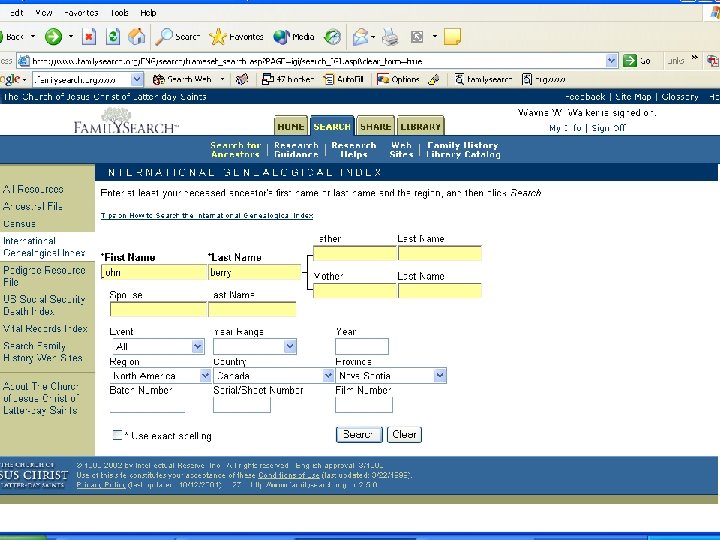Open the Back button history dropdown arrow
720x540 pixels.
[x=33, y=36]
